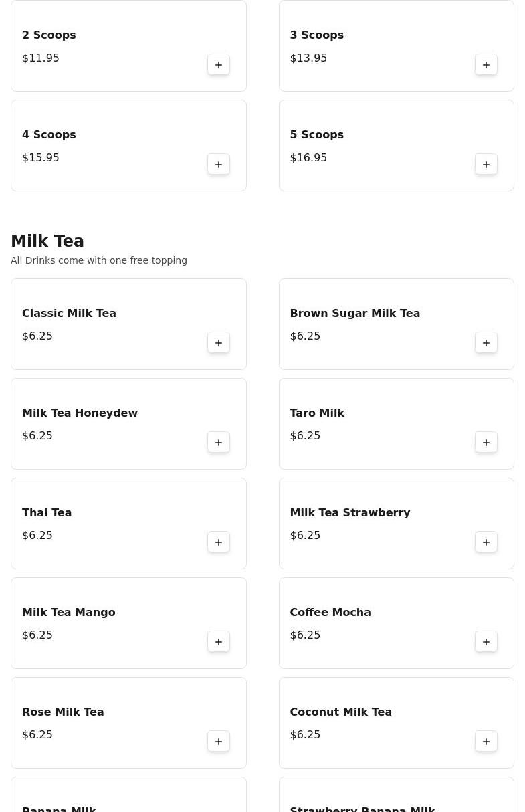Click the Coffee Mocha item title
This screenshot has width=525, height=812.
click(330, 613)
